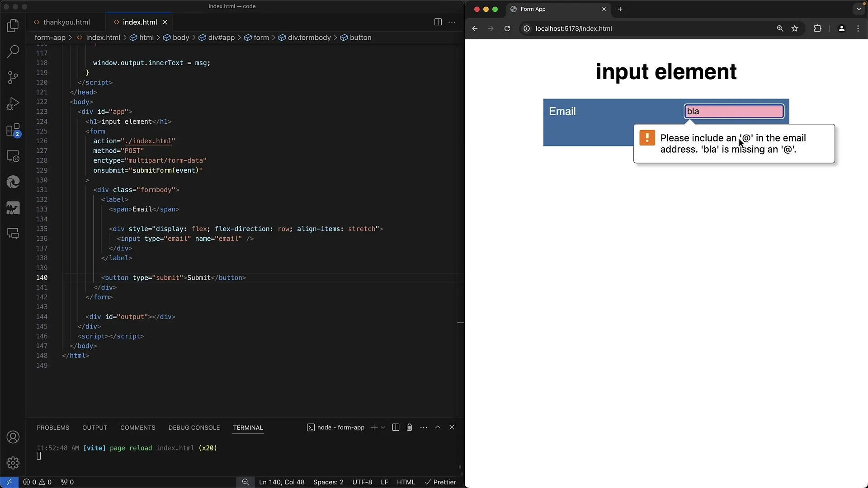Click the Run and Debug icon
868x488 pixels.
click(13, 103)
